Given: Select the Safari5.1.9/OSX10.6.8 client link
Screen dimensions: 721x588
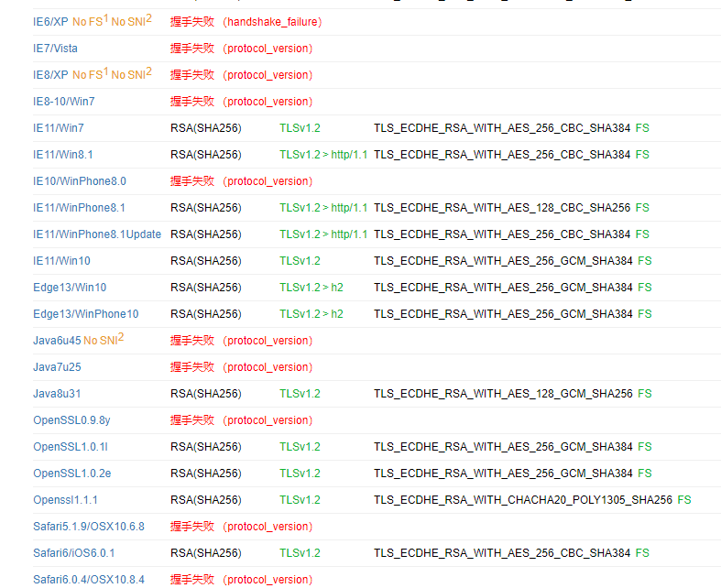Looking at the screenshot, I should (89, 527).
